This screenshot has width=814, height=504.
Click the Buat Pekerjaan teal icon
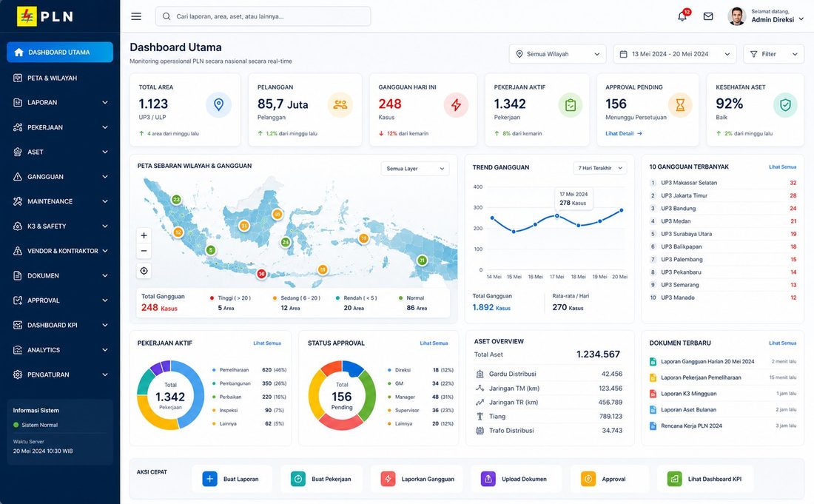[298, 479]
